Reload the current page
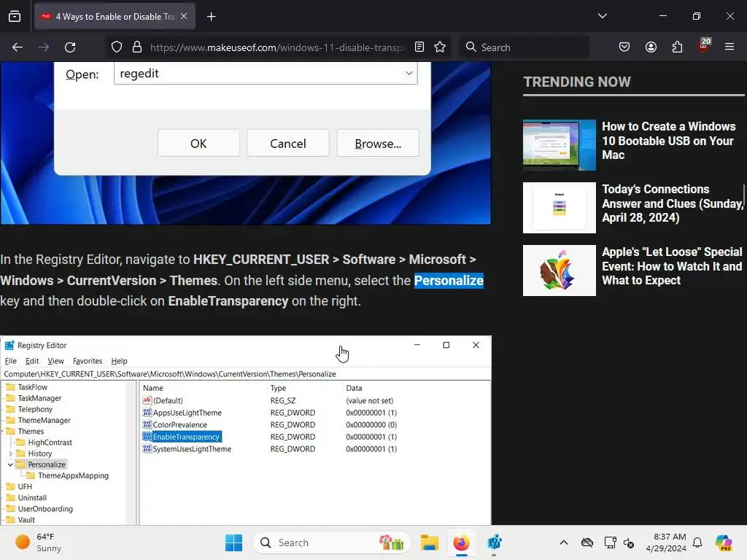747x560 pixels. tap(70, 47)
